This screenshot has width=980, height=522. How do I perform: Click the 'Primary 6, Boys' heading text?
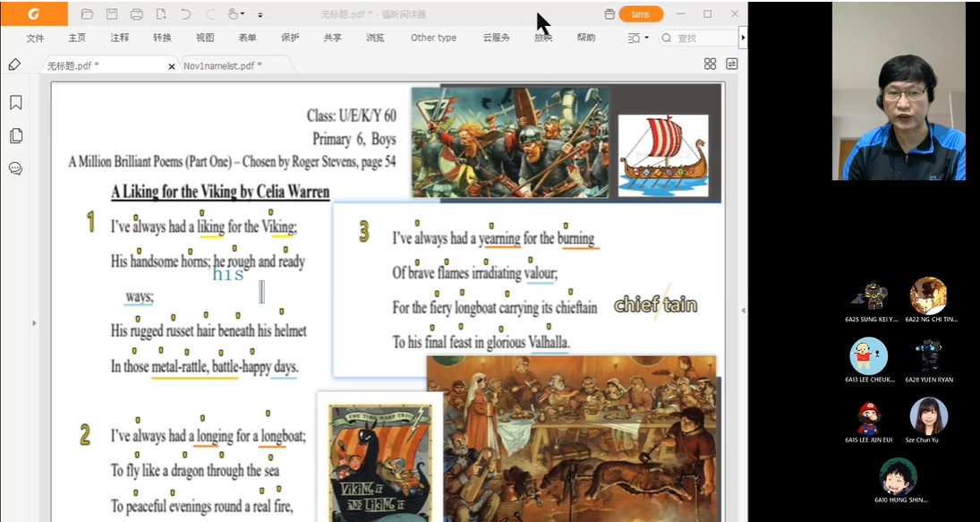[354, 139]
